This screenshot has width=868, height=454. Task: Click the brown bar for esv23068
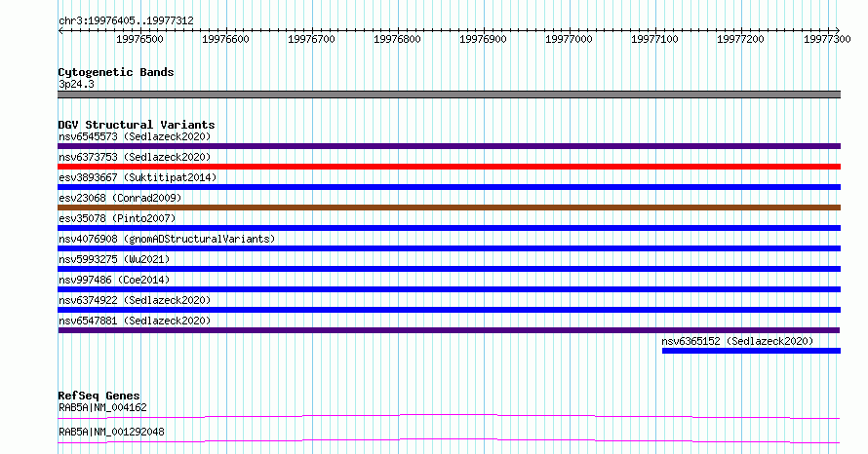[x=449, y=208]
